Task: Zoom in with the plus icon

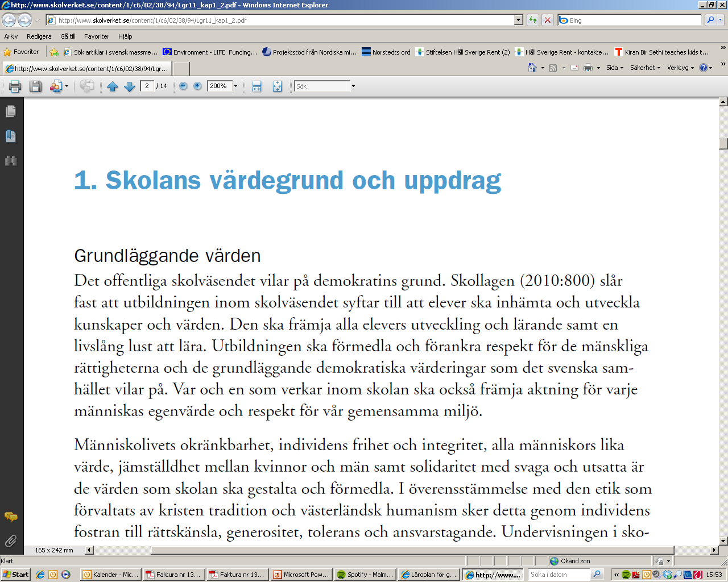Action: pyautogui.click(x=197, y=86)
